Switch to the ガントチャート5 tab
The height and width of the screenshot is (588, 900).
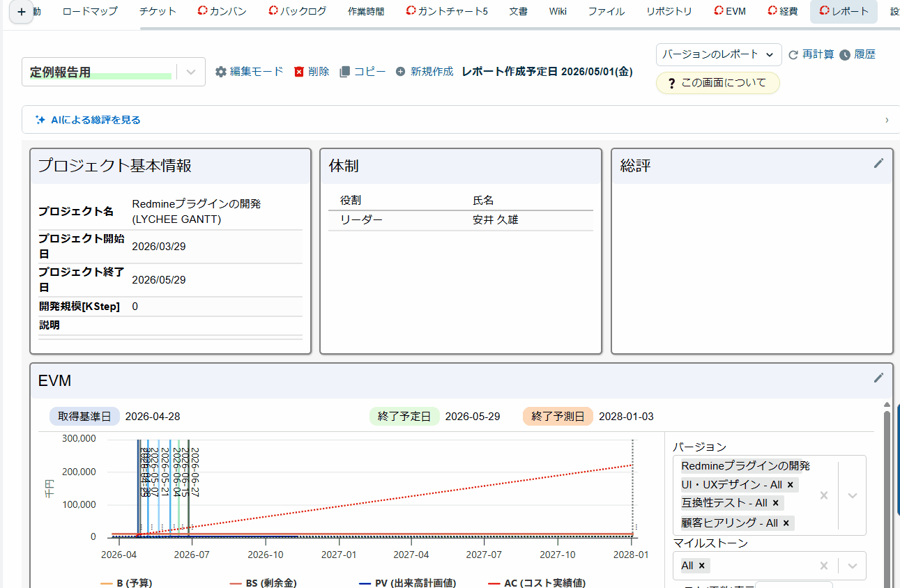(446, 11)
